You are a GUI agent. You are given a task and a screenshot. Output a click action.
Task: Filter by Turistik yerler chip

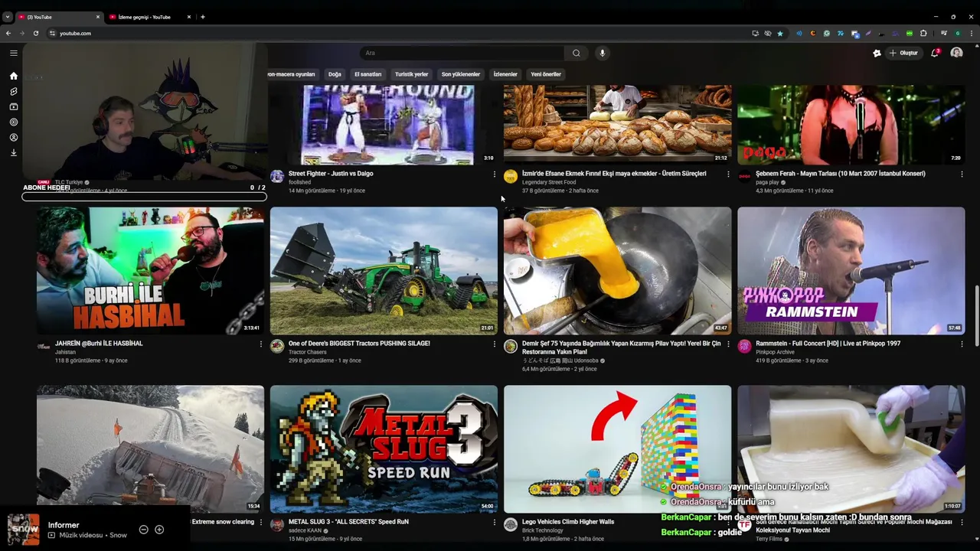411,74
